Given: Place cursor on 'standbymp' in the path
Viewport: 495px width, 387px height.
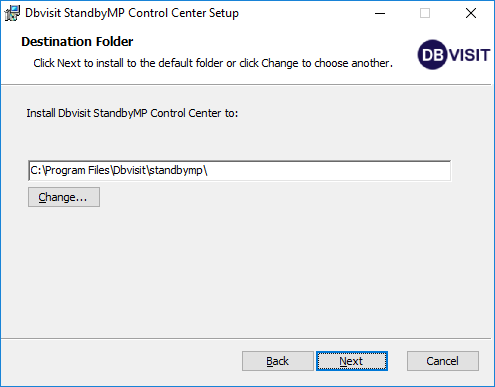Looking at the screenshot, I should click(176, 170).
